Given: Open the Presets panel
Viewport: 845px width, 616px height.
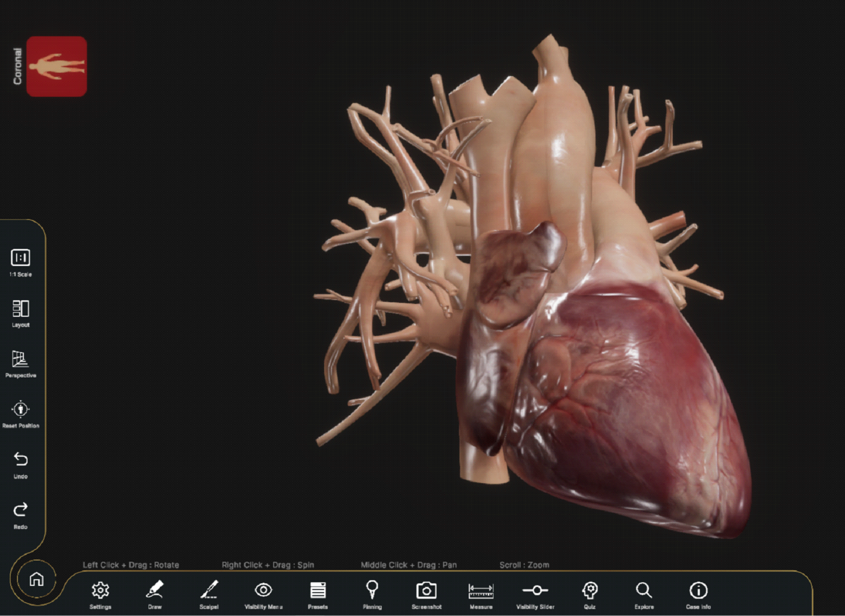Looking at the screenshot, I should click(317, 592).
